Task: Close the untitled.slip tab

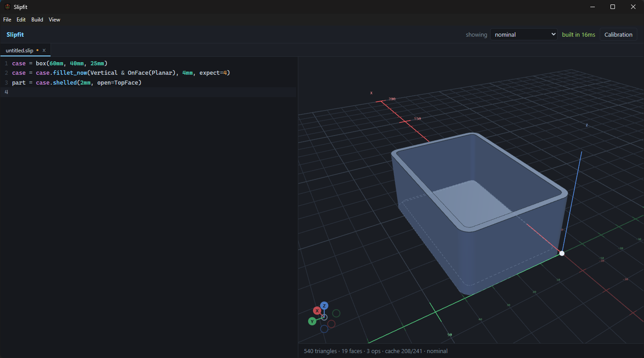Action: click(44, 50)
